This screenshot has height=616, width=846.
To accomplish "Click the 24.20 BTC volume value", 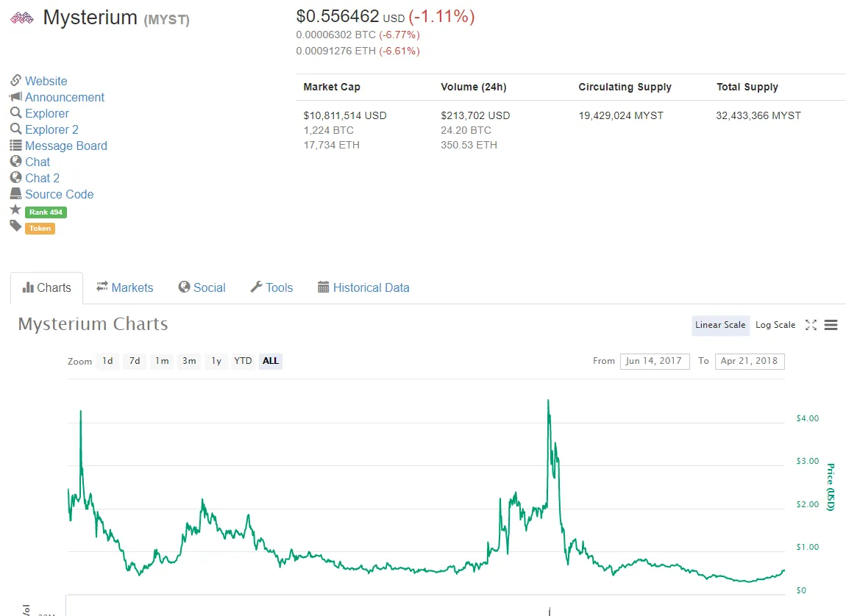I will (466, 130).
